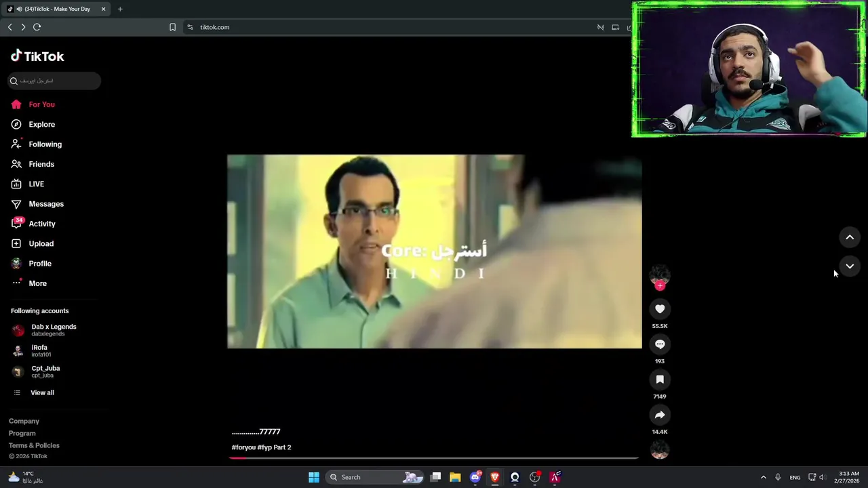
Task: Open the Friends page
Action: 33,164
